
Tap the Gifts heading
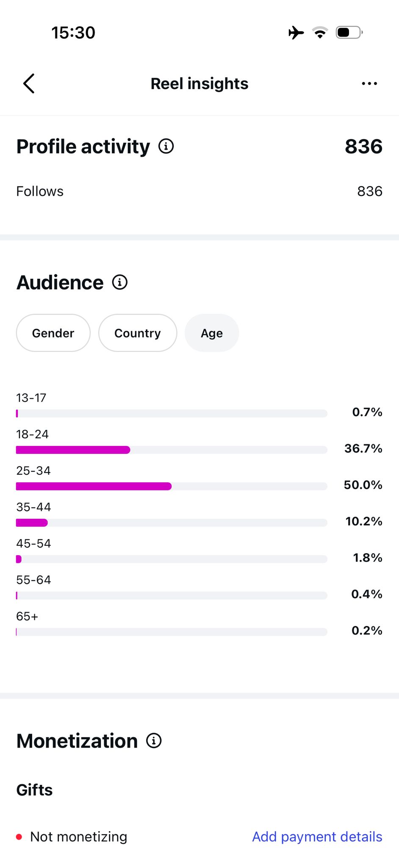34,790
